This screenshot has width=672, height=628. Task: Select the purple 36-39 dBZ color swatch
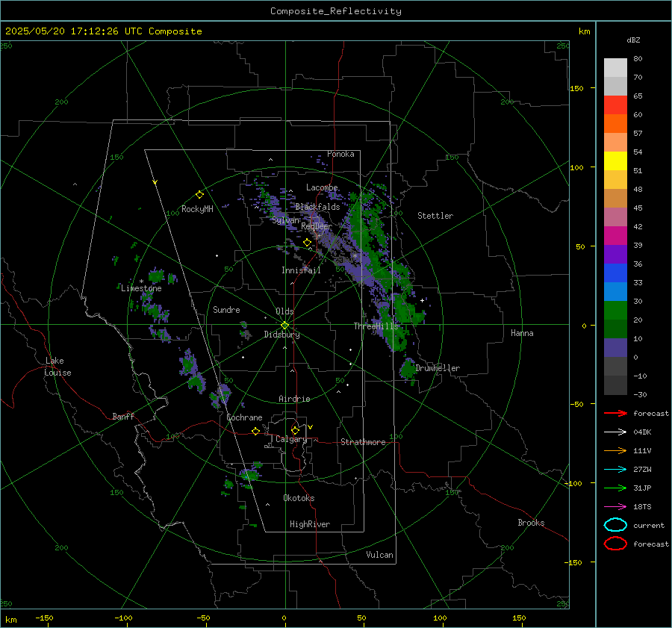pos(615,255)
